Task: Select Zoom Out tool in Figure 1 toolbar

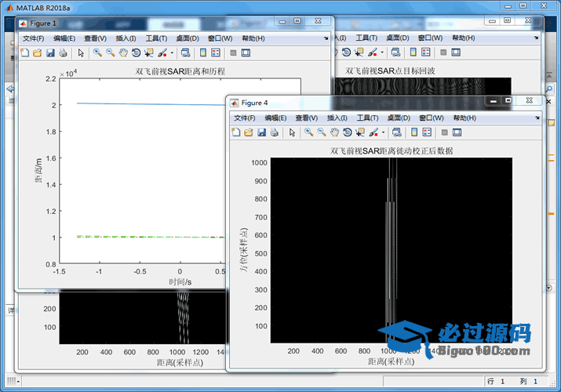Action: (x=110, y=53)
